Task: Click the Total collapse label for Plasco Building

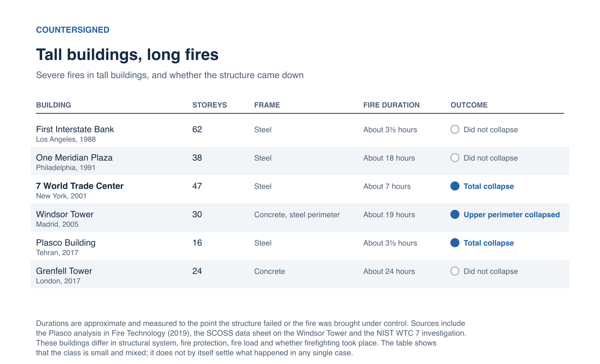Action: pos(489,243)
